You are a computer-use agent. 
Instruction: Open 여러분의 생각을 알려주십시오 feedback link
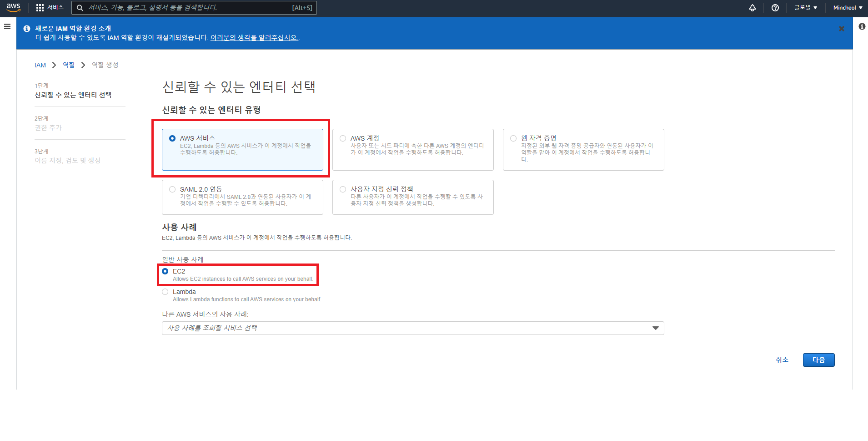(254, 38)
